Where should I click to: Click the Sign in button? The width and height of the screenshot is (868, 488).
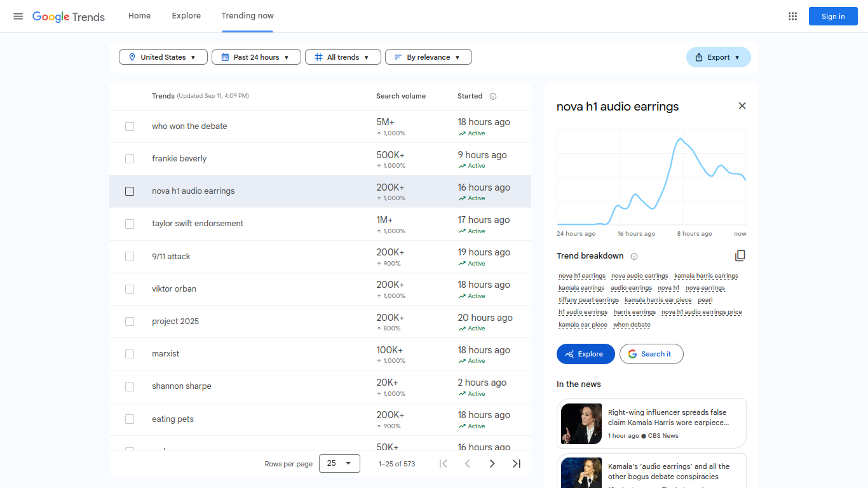point(833,17)
